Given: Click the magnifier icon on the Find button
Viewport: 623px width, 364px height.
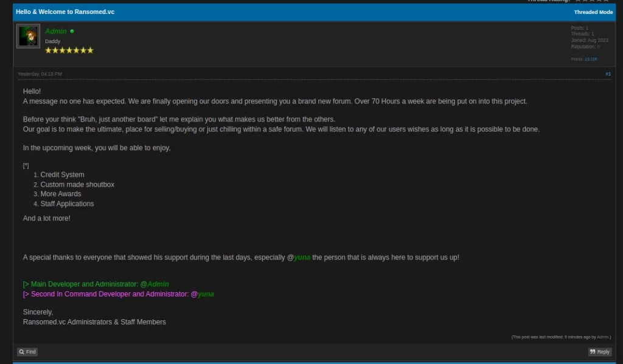Looking at the screenshot, I should pyautogui.click(x=21, y=351).
